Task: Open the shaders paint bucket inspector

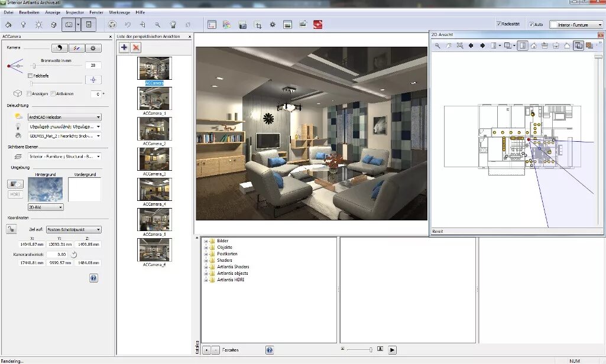Action: click(8, 25)
